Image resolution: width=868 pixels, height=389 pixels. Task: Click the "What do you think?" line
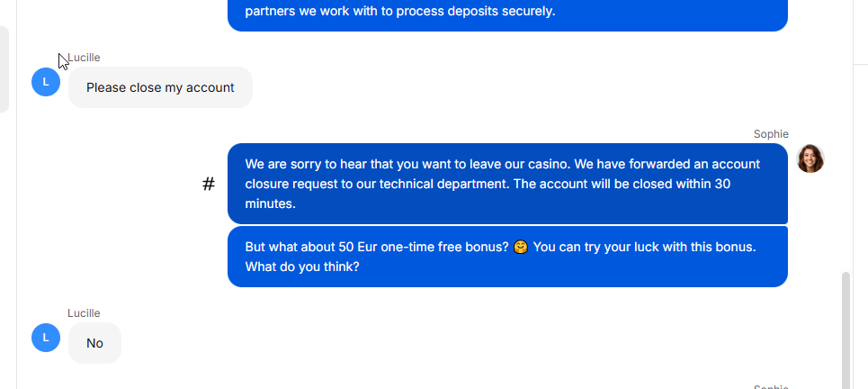click(x=302, y=267)
